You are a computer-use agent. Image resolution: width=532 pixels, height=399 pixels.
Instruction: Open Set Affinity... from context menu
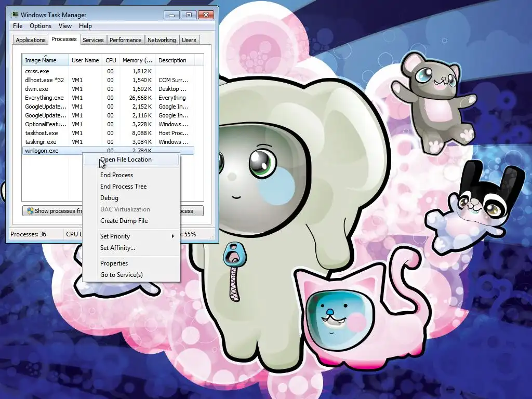[x=131, y=248]
